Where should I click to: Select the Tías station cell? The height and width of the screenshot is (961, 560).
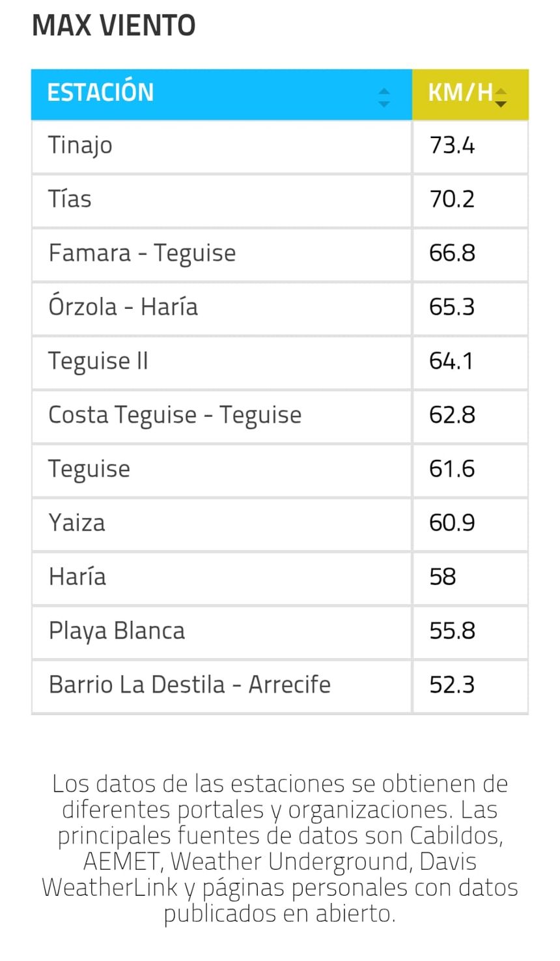(70, 199)
